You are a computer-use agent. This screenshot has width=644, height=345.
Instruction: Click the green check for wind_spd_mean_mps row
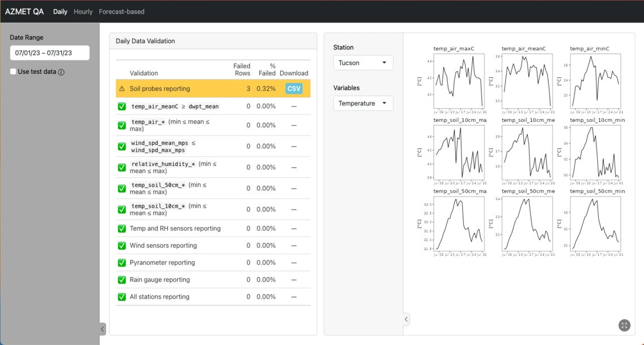point(121,146)
